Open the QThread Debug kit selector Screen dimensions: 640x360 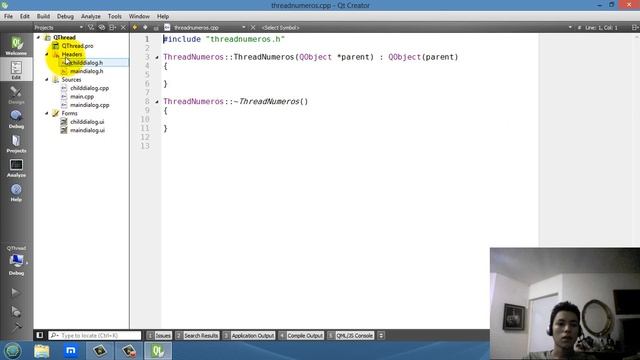pos(16,261)
